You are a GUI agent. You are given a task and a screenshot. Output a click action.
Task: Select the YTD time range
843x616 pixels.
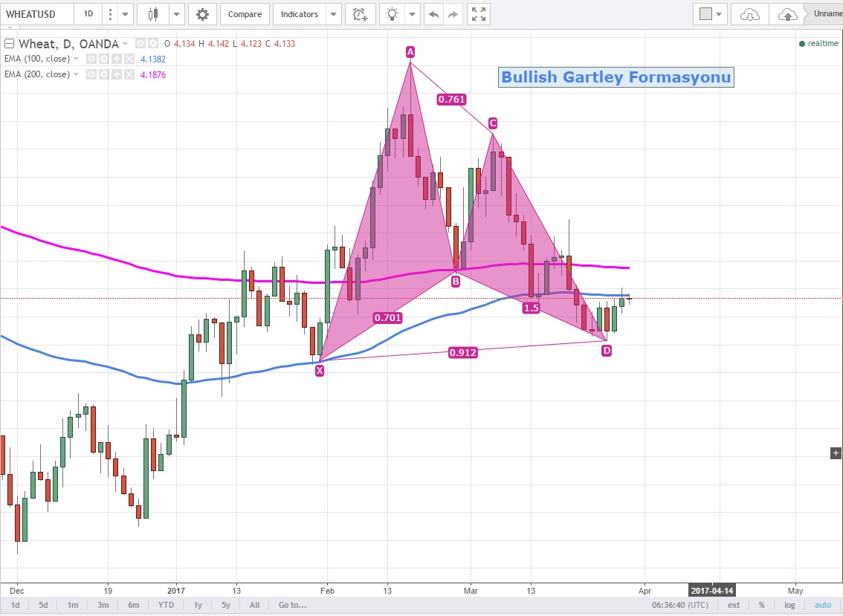(x=166, y=605)
